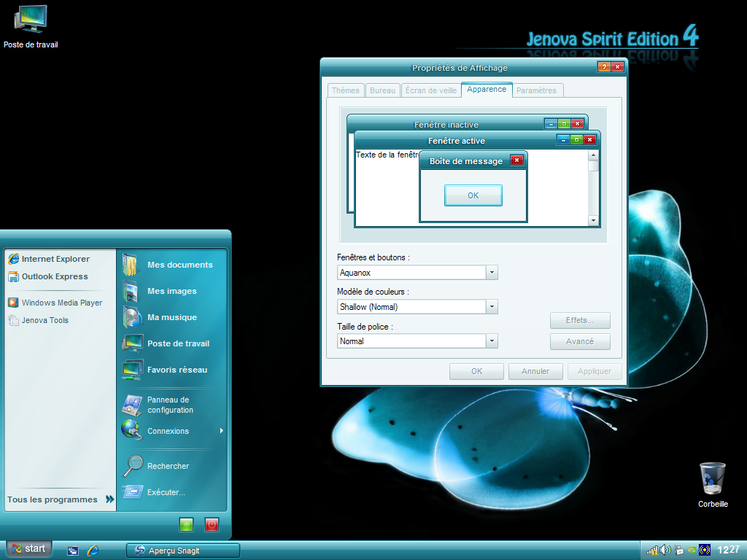Expand the Connexions submenu arrow
This screenshot has width=747, height=560.
coord(222,430)
